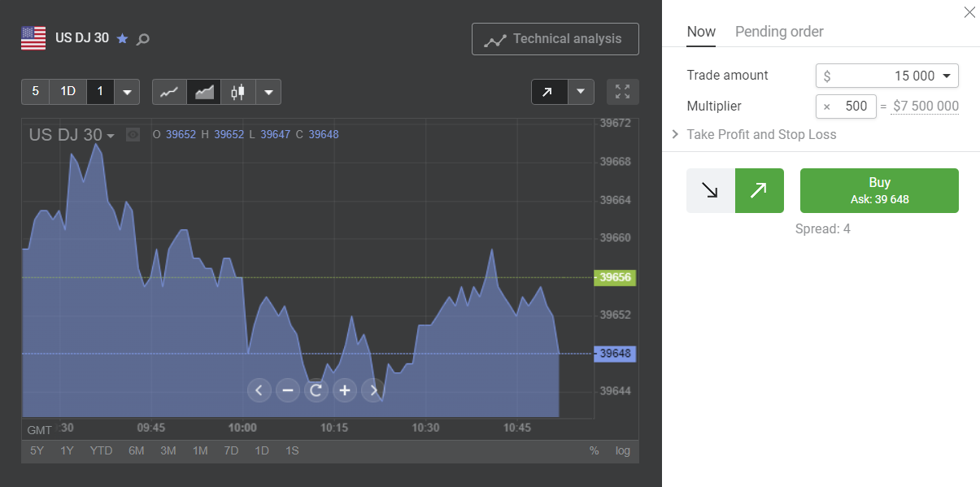
Task: Switch to candlestick chart type
Action: click(237, 92)
